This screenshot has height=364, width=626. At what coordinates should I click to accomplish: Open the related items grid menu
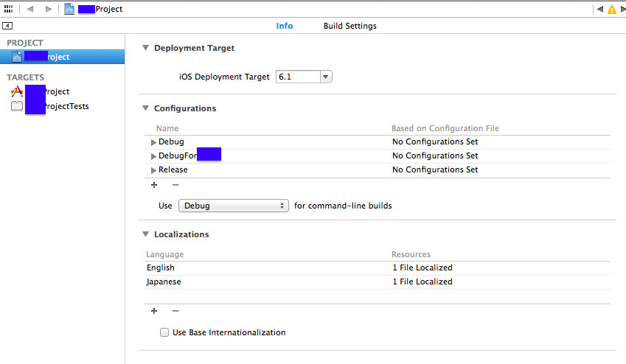[9, 9]
